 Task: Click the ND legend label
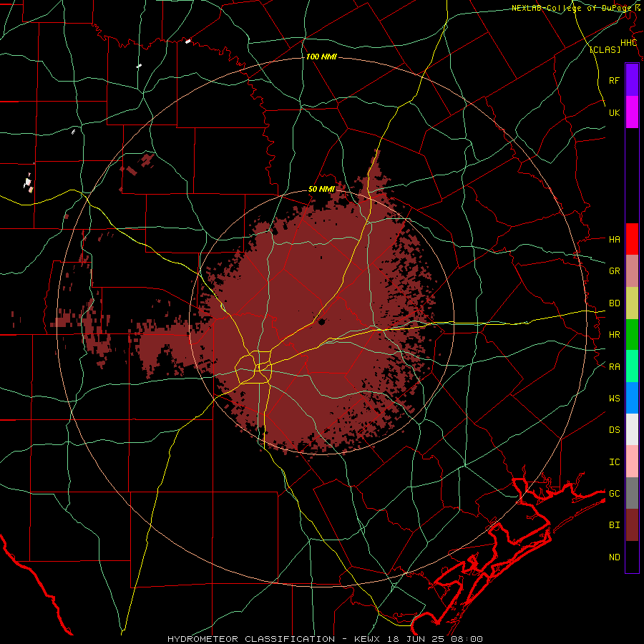click(x=614, y=557)
